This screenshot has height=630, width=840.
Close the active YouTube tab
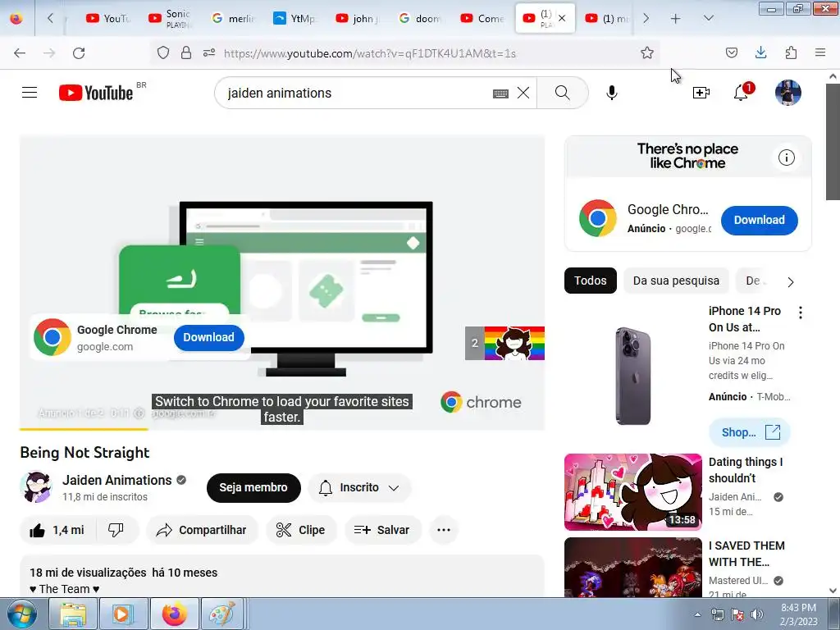pyautogui.click(x=562, y=18)
